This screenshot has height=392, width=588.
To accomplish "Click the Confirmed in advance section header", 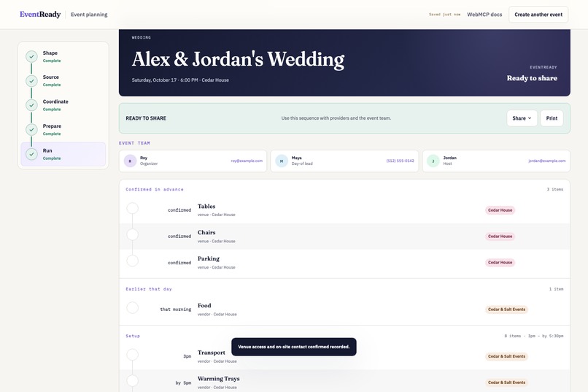I will click(155, 190).
